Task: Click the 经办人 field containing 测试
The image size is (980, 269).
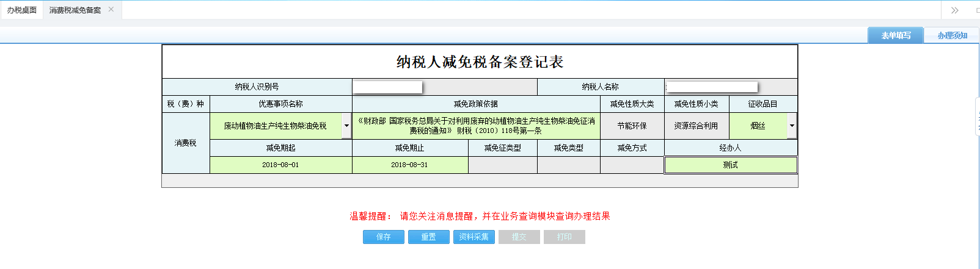Action: pos(730,165)
